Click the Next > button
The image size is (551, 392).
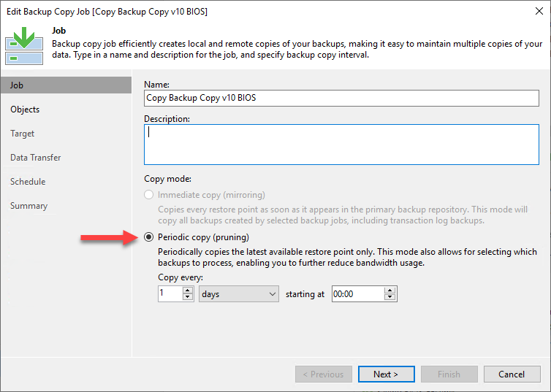tap(386, 374)
